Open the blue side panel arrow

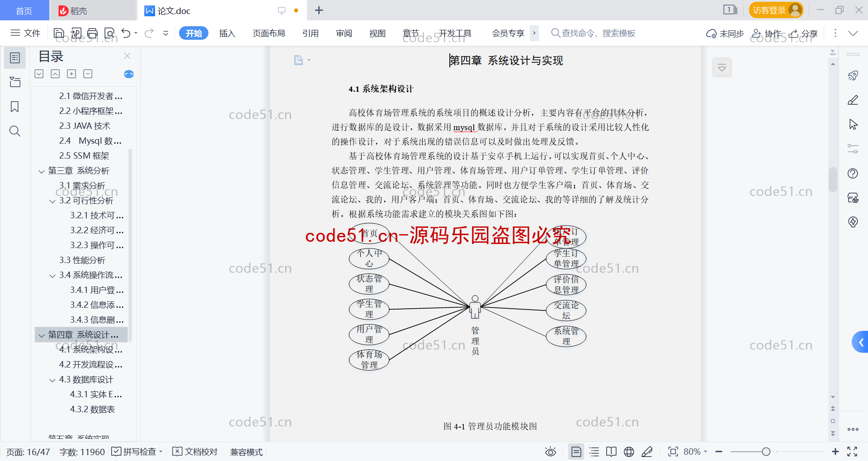tap(860, 342)
